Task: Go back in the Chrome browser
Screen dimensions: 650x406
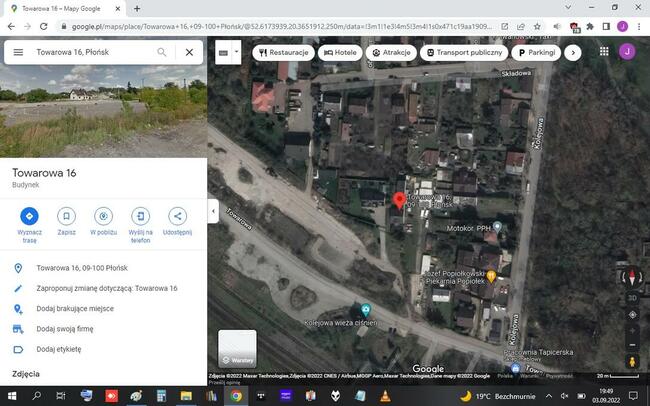Action: click(11, 27)
